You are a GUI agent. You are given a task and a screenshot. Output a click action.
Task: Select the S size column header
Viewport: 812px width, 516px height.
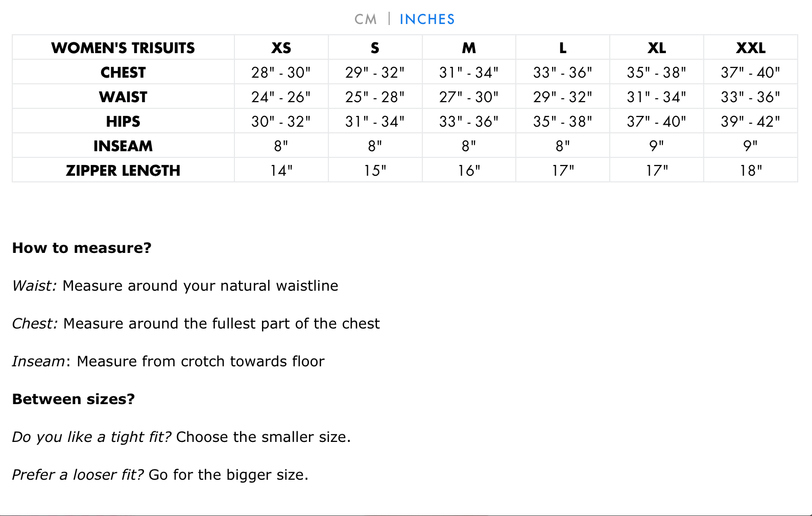[x=375, y=48]
